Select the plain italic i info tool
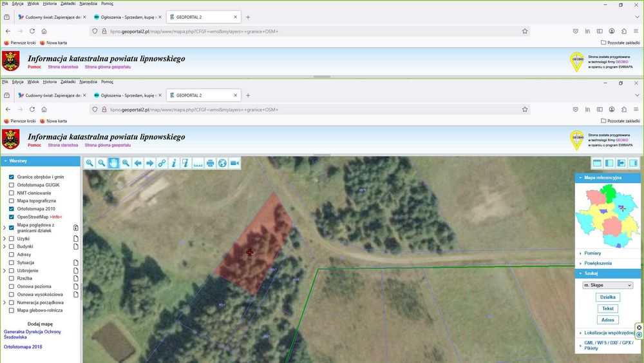 (x=174, y=163)
